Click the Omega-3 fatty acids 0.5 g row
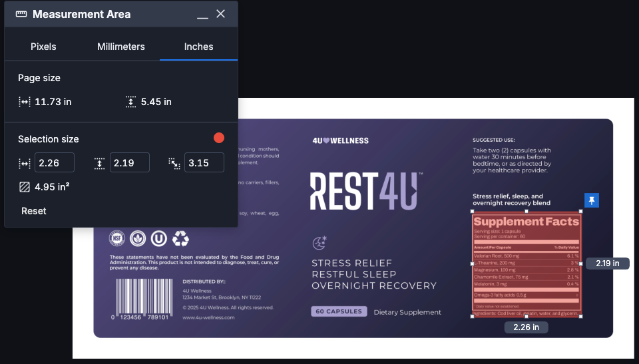Screen dimensions: 639x364 (526, 295)
